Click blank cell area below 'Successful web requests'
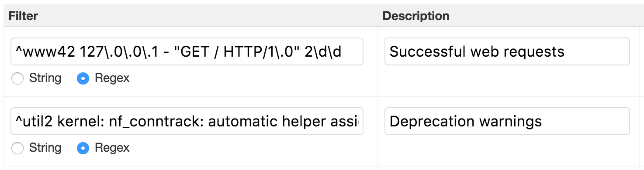The height and width of the screenshot is (170, 644). (507, 81)
